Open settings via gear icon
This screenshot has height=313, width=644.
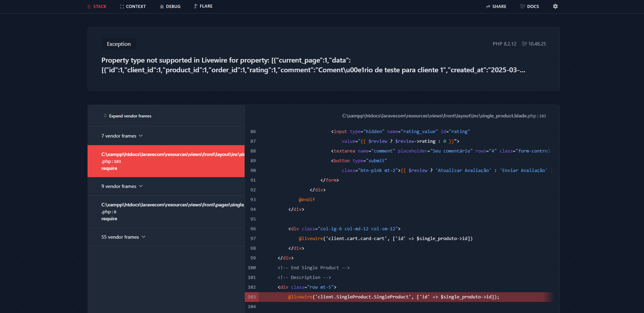tap(555, 6)
